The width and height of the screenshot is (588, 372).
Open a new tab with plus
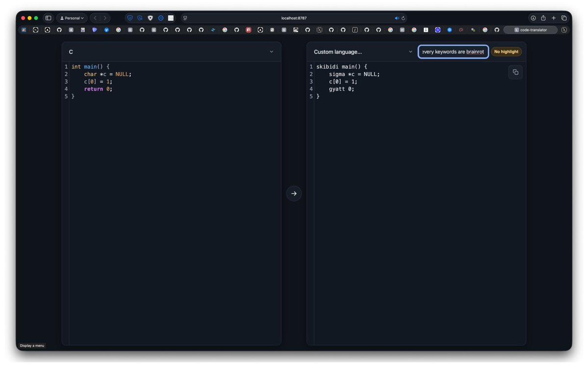coord(554,18)
